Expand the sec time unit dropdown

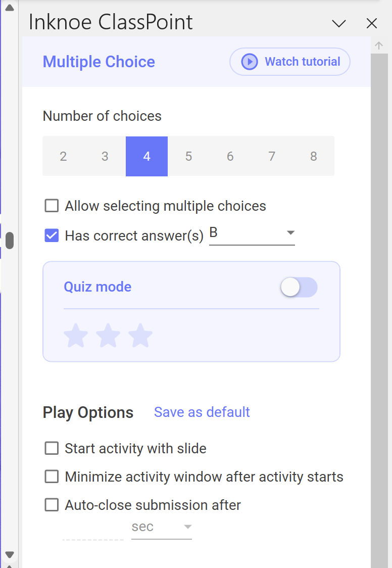(162, 527)
